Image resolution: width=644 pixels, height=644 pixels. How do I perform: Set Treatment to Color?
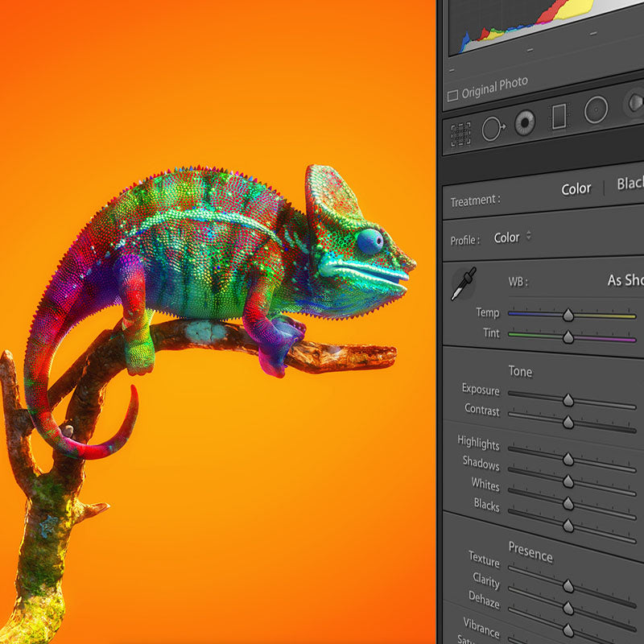pyautogui.click(x=576, y=188)
